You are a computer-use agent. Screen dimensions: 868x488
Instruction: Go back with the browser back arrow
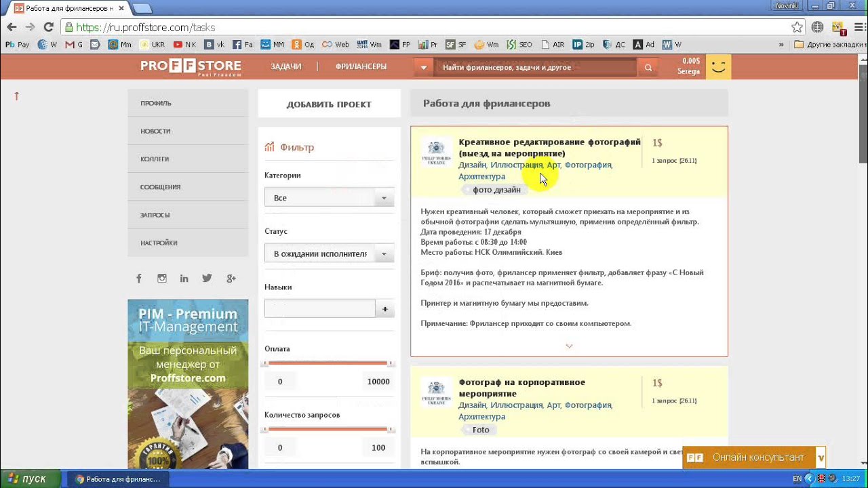12,27
